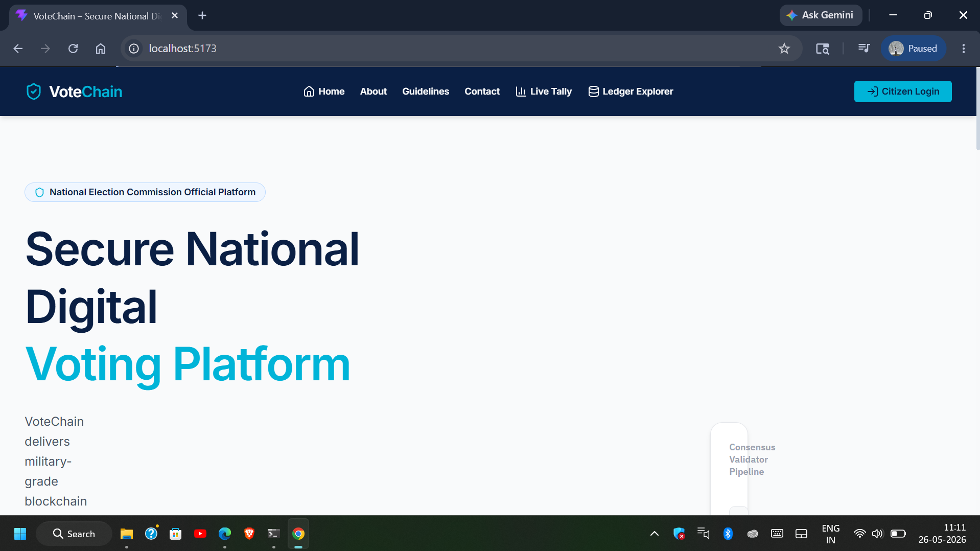980x551 pixels.
Task: Click the Ask Gemini button
Action: click(821, 15)
